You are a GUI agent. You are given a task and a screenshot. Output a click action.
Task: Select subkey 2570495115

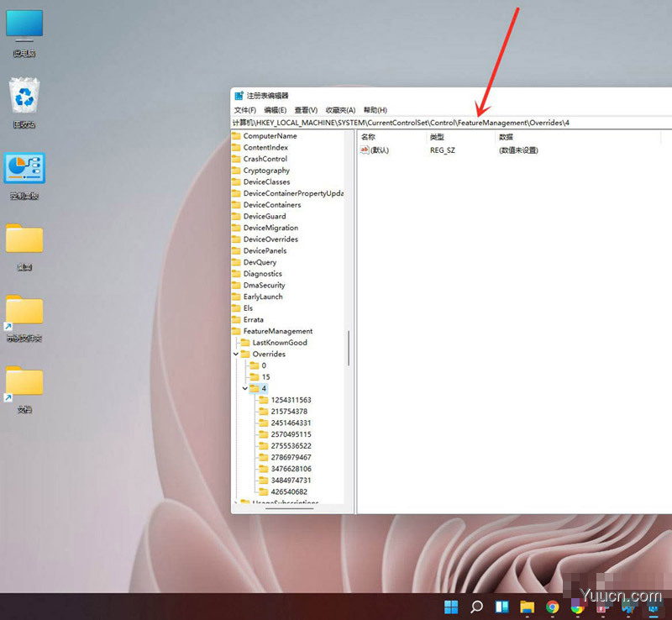(291, 434)
